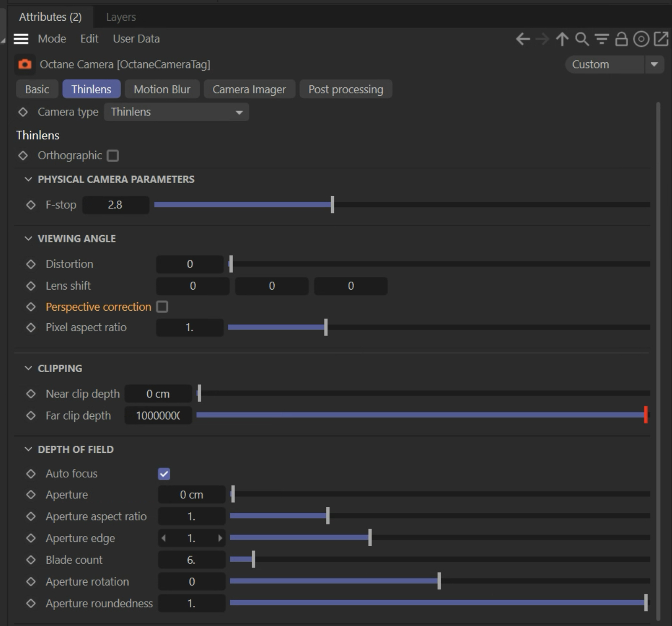Open the Camera Imager tab
Viewport: 672px width, 626px height.
[x=249, y=89]
